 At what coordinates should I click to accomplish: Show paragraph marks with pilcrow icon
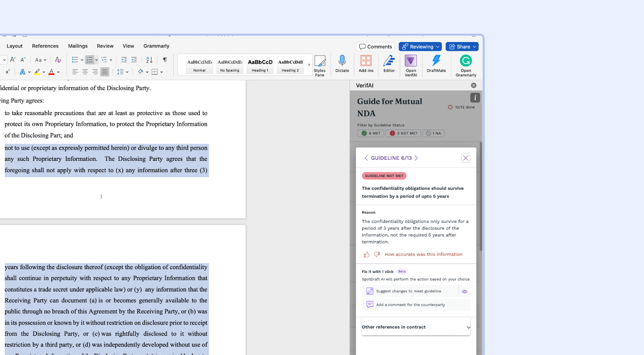tap(165, 60)
